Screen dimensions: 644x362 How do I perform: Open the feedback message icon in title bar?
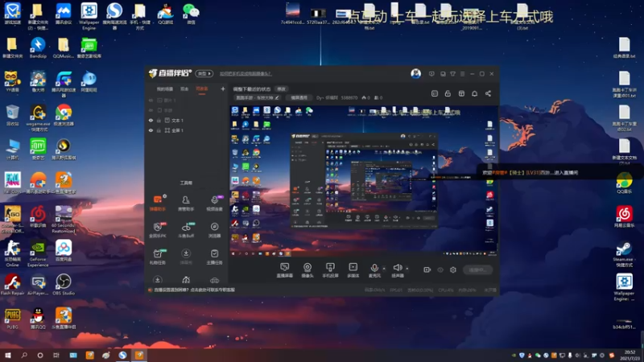pyautogui.click(x=431, y=74)
